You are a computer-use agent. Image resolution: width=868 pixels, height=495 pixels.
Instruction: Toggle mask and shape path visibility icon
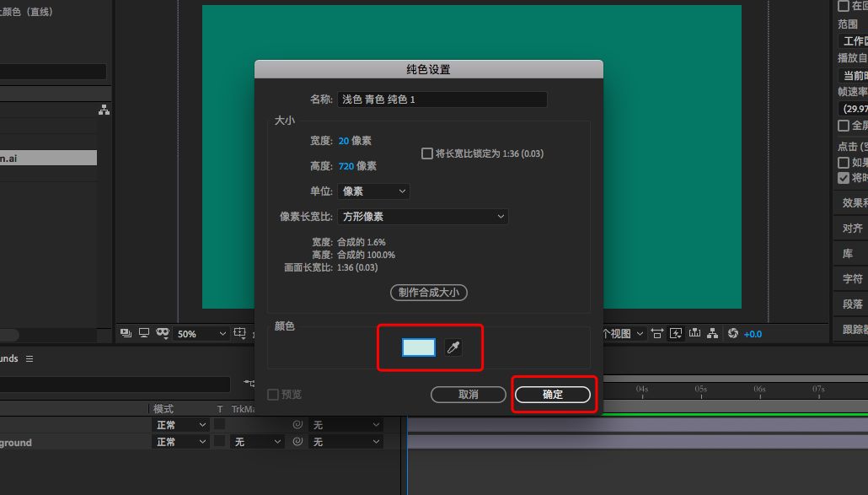tap(162, 333)
